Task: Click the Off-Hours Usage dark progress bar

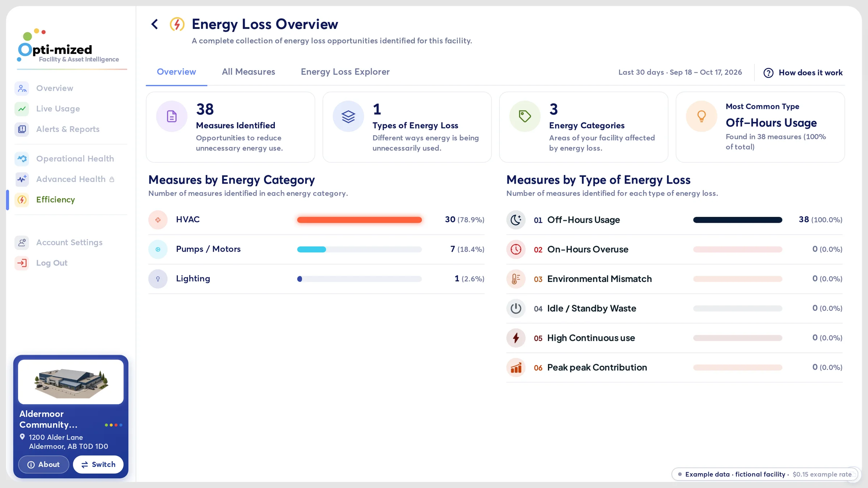Action: (737, 220)
